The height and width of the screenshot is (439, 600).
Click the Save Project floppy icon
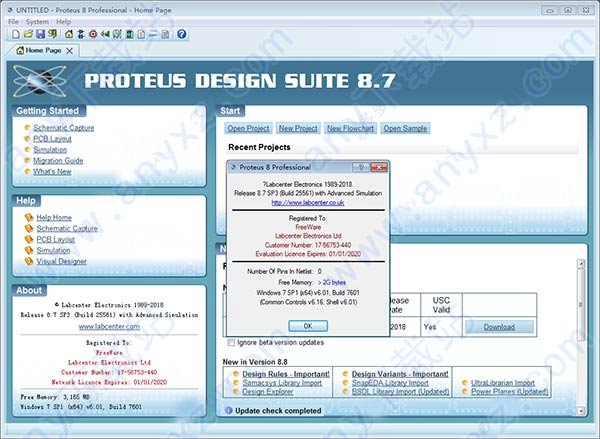(40, 34)
